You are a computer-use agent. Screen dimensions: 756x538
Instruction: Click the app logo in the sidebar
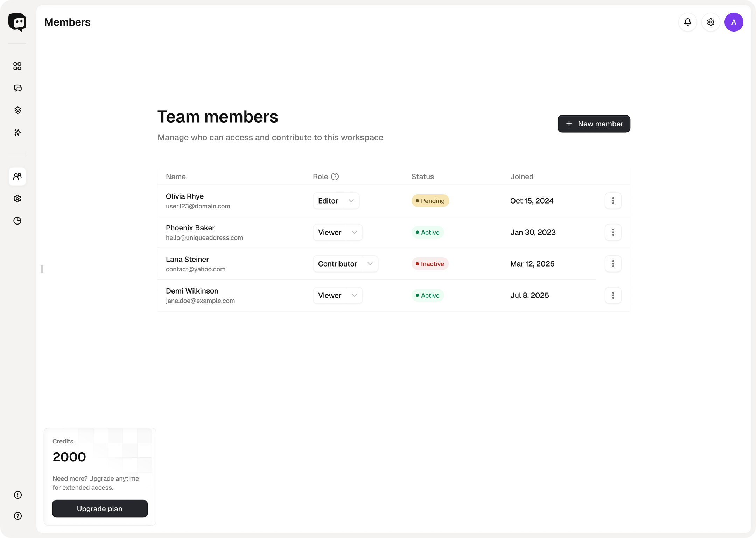pos(17,22)
